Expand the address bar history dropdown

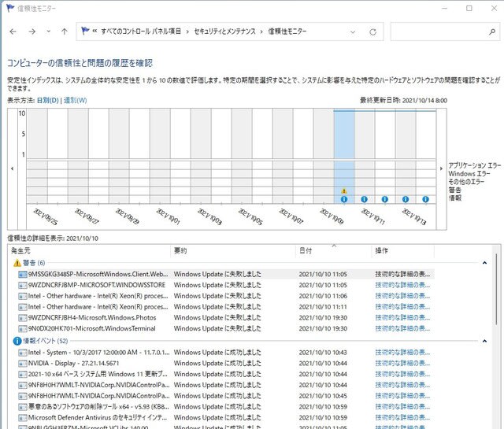pyautogui.click(x=353, y=31)
